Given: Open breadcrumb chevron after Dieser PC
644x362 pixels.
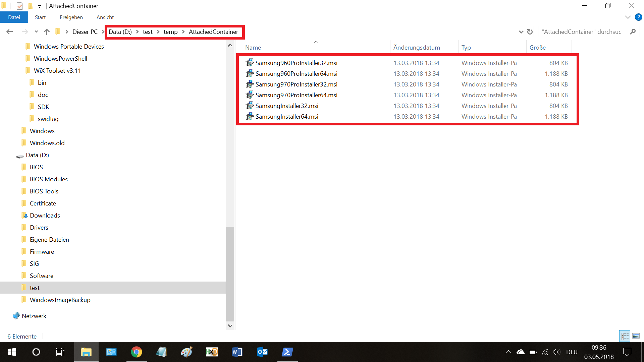Looking at the screenshot, I should coord(103,32).
